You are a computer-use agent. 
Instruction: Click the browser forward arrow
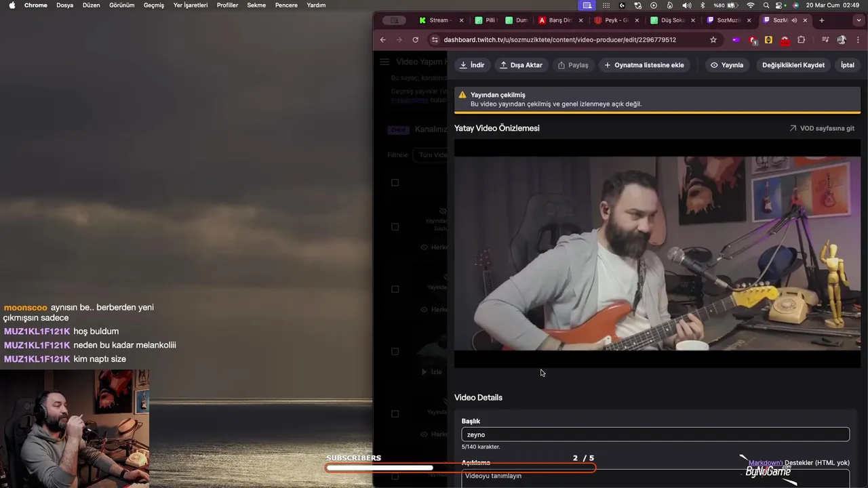pyautogui.click(x=399, y=40)
